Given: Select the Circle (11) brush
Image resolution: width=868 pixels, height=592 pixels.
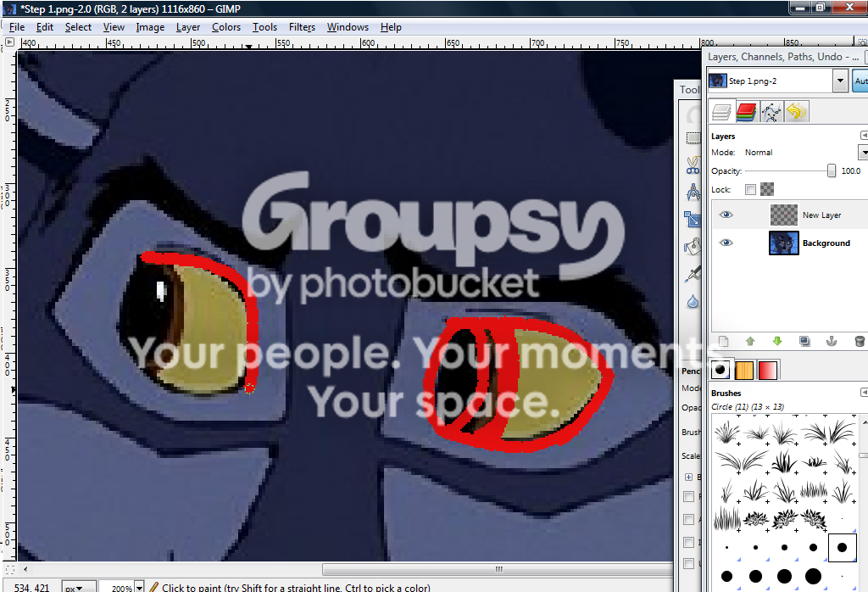Looking at the screenshot, I should (842, 548).
